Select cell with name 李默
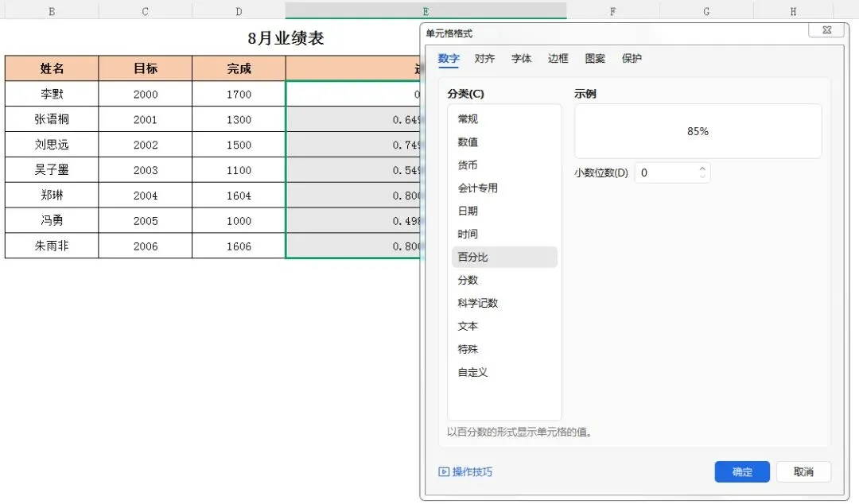This screenshot has width=859, height=504. (52, 94)
